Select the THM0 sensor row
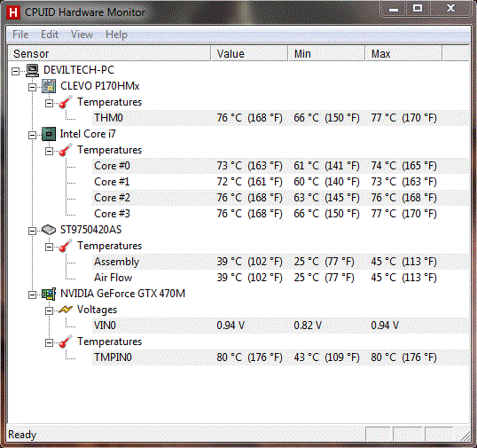477x448 pixels. pos(280,118)
